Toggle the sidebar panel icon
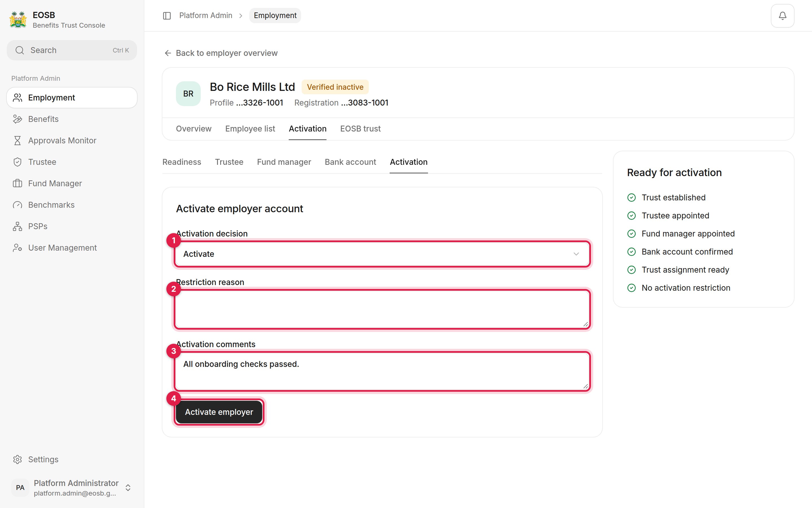The height and width of the screenshot is (508, 812). tap(167, 16)
